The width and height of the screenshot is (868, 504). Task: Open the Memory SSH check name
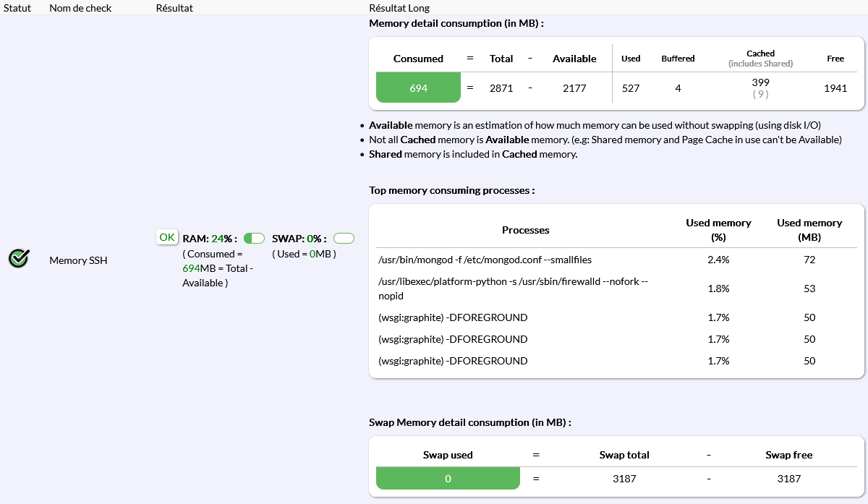click(78, 260)
